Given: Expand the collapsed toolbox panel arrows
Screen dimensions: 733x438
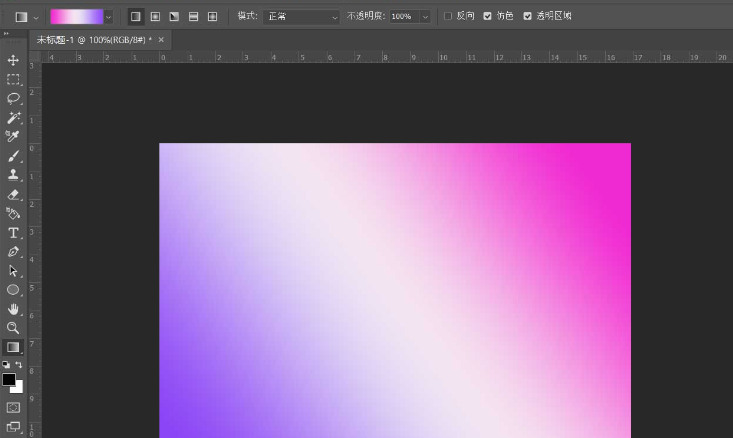Looking at the screenshot, I should (6, 34).
